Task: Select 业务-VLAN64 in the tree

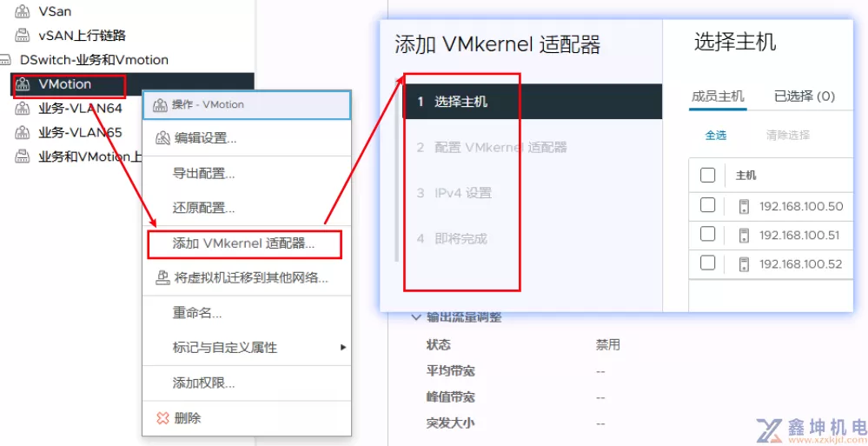Action: coord(80,109)
